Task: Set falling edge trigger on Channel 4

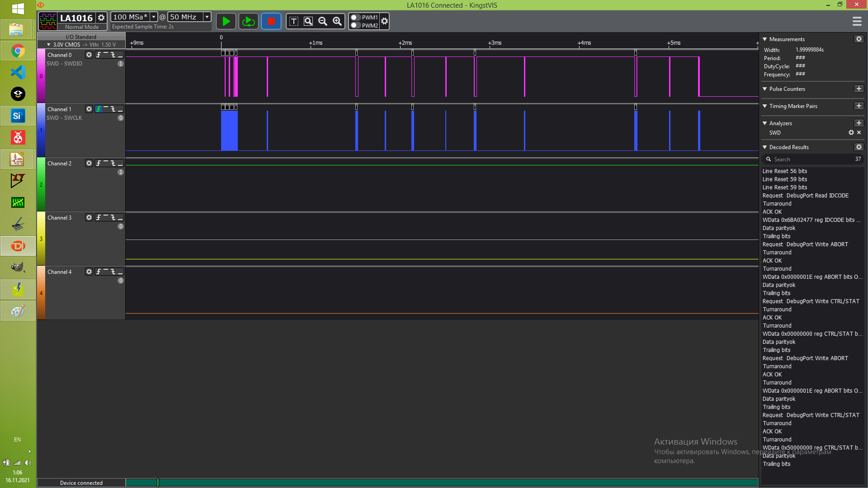Action: point(113,272)
